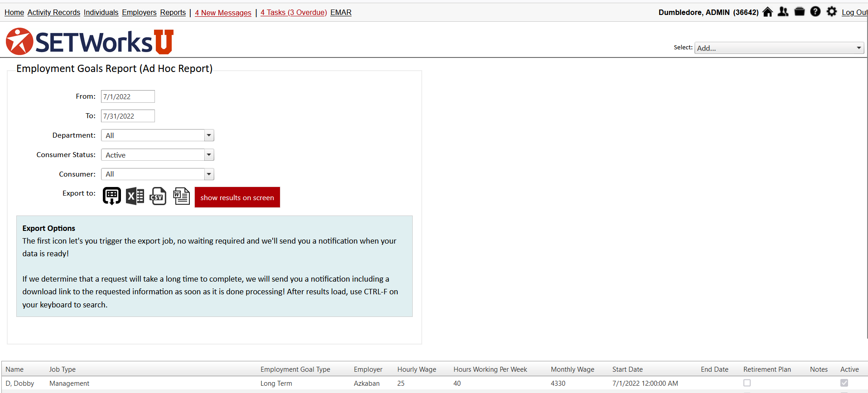Viewport: 868px width, 393px height.
Task: Export report to Excel icon
Action: point(135,196)
